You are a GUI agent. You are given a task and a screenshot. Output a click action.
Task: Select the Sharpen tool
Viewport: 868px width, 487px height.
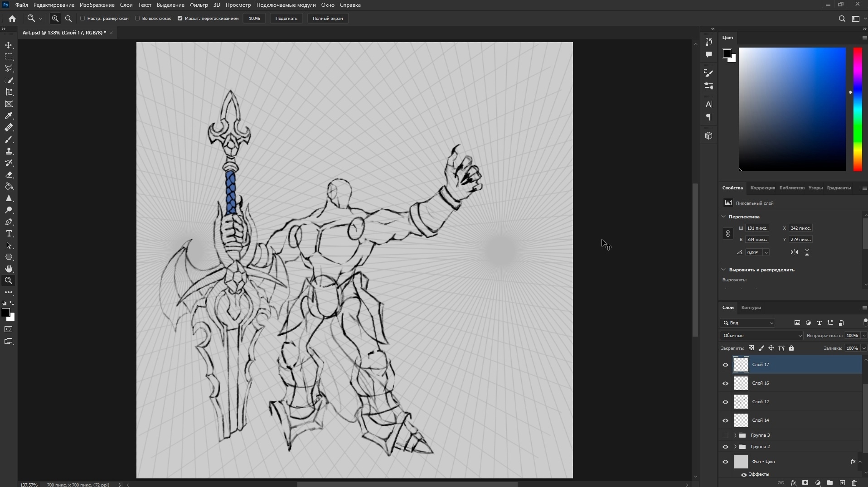pyautogui.click(x=9, y=198)
